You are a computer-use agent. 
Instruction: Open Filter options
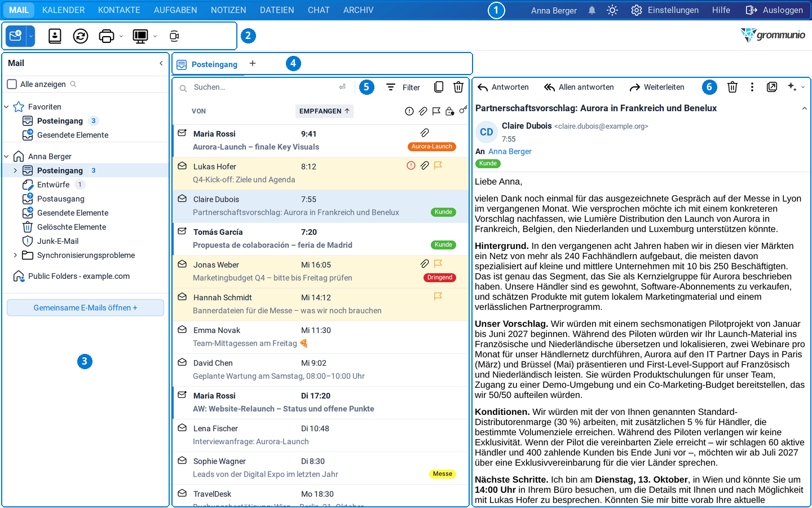click(403, 87)
